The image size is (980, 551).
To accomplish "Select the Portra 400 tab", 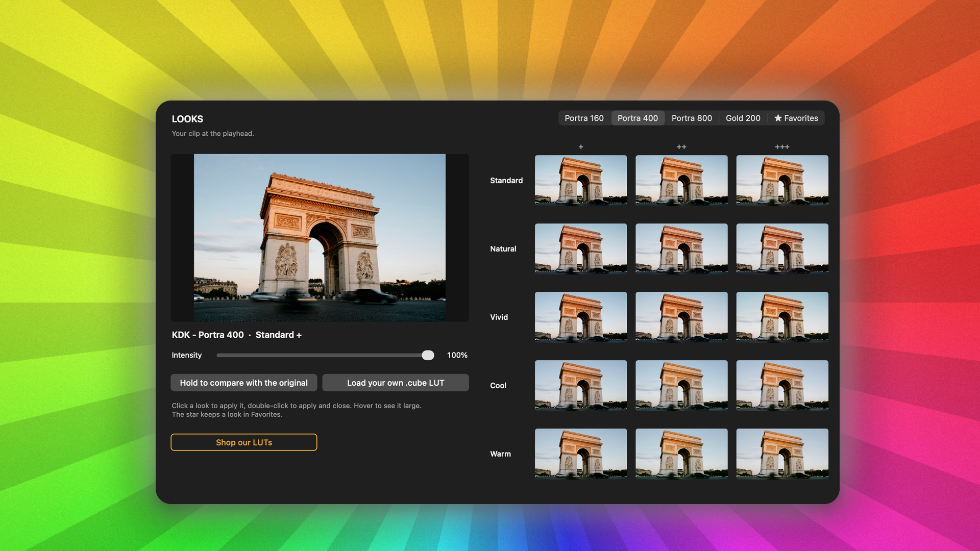I will coord(638,118).
